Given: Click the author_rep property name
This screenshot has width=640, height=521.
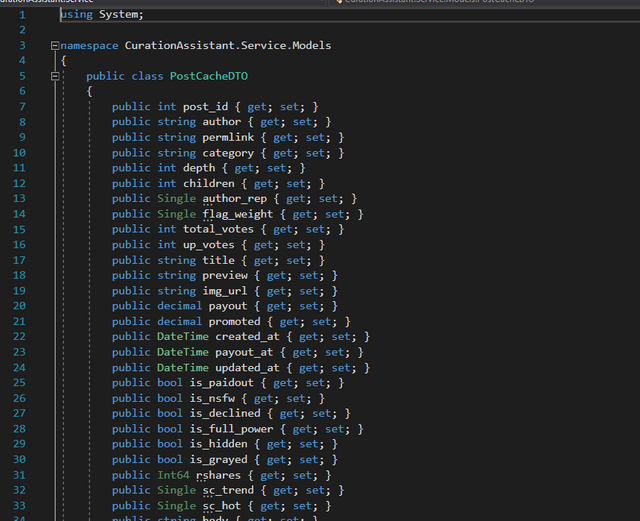Looking at the screenshot, I should click(235, 199).
